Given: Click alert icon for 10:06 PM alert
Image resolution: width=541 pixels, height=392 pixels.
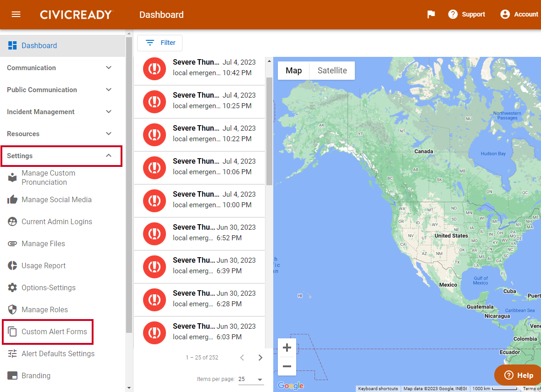Looking at the screenshot, I should click(x=155, y=168).
